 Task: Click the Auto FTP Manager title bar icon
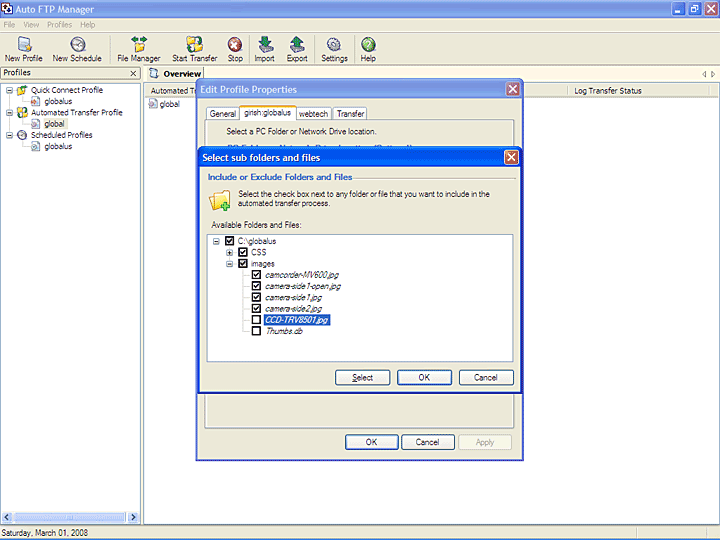[x=7, y=8]
